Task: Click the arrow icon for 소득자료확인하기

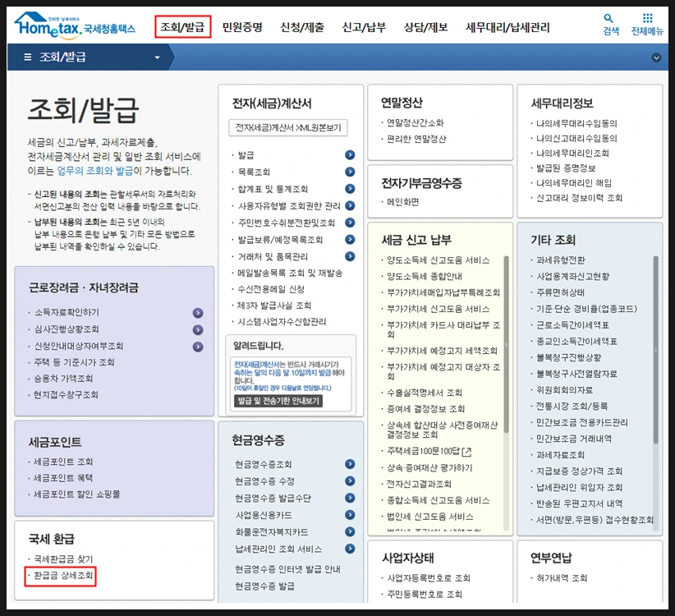Action: click(x=198, y=313)
